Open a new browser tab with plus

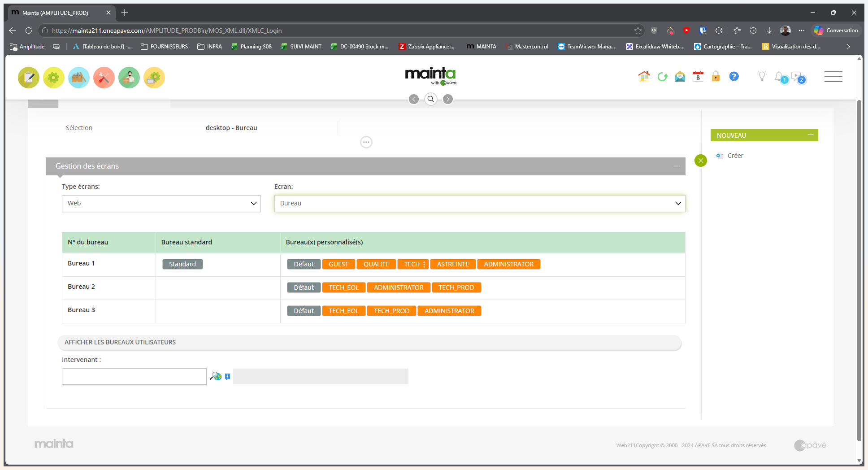click(x=125, y=13)
